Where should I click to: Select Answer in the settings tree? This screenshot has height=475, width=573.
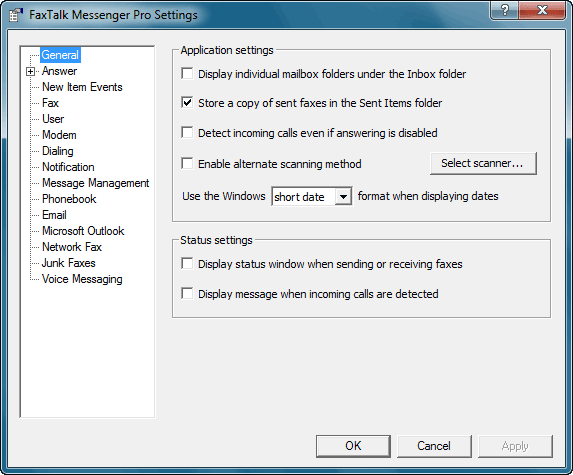(60, 71)
